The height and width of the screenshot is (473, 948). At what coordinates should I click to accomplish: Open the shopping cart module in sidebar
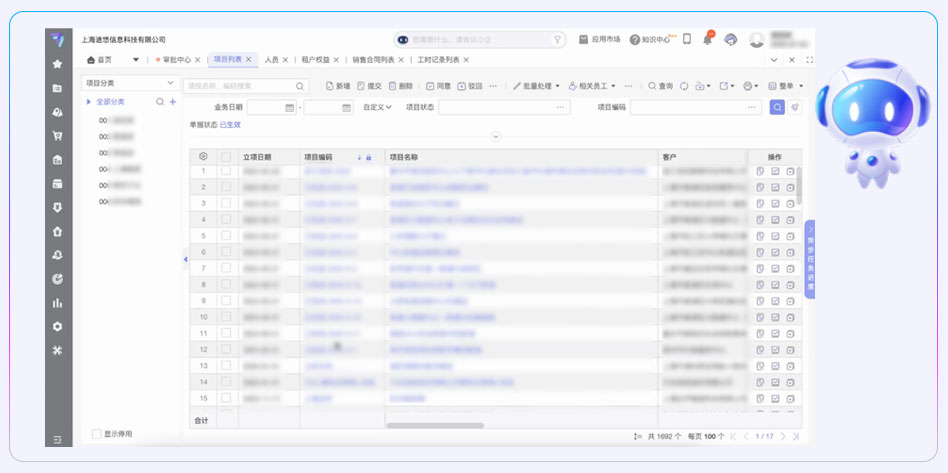[x=57, y=136]
